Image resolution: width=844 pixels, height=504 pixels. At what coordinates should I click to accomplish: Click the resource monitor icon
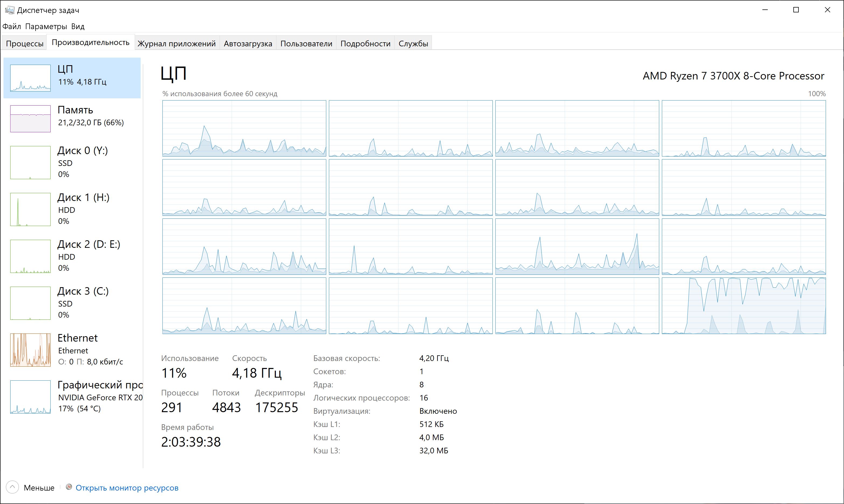(x=69, y=487)
